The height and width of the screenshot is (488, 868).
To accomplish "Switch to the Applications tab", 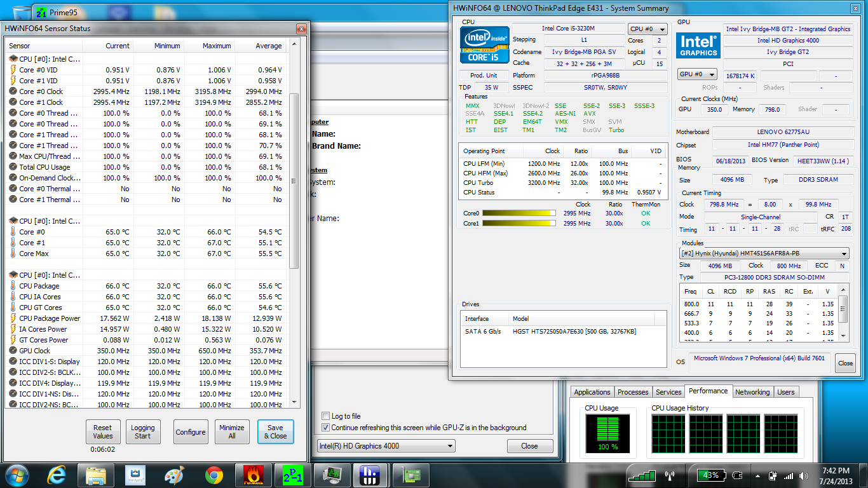I will coord(592,392).
